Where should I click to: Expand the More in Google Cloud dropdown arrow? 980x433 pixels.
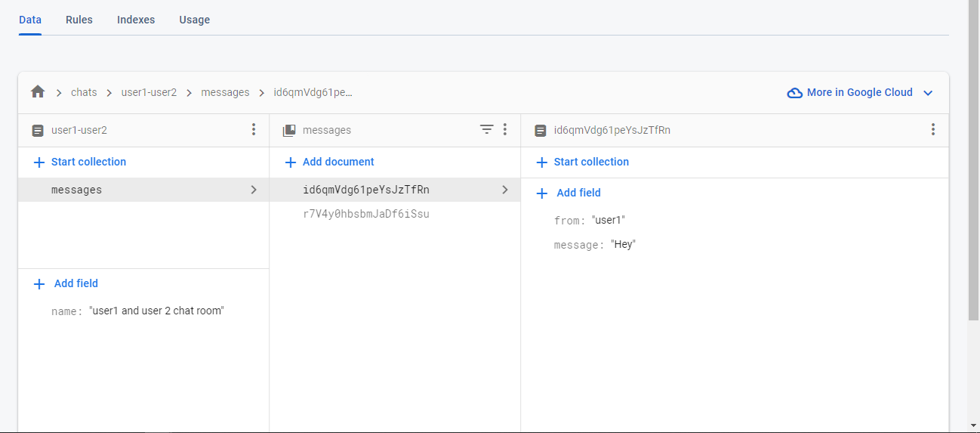[x=929, y=93]
